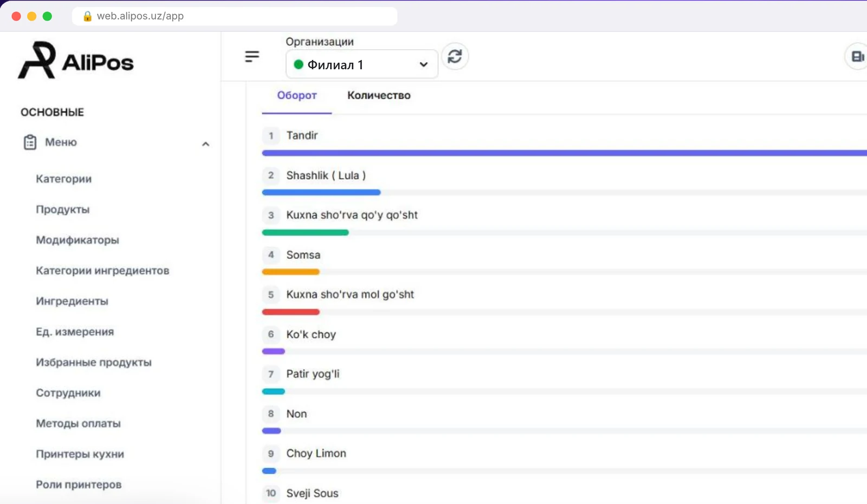
Task: Open Категории ингредиентов menu item
Action: click(x=102, y=271)
